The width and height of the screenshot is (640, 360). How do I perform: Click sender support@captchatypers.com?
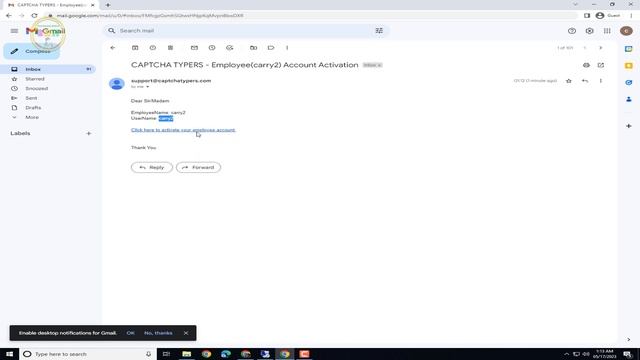pyautogui.click(x=171, y=81)
